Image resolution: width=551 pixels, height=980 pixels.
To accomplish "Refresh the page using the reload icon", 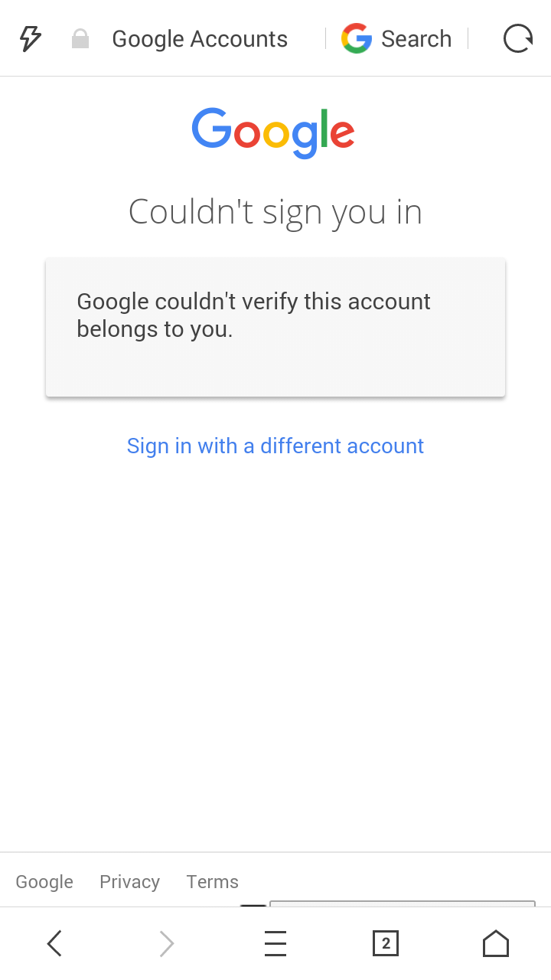I will [517, 38].
